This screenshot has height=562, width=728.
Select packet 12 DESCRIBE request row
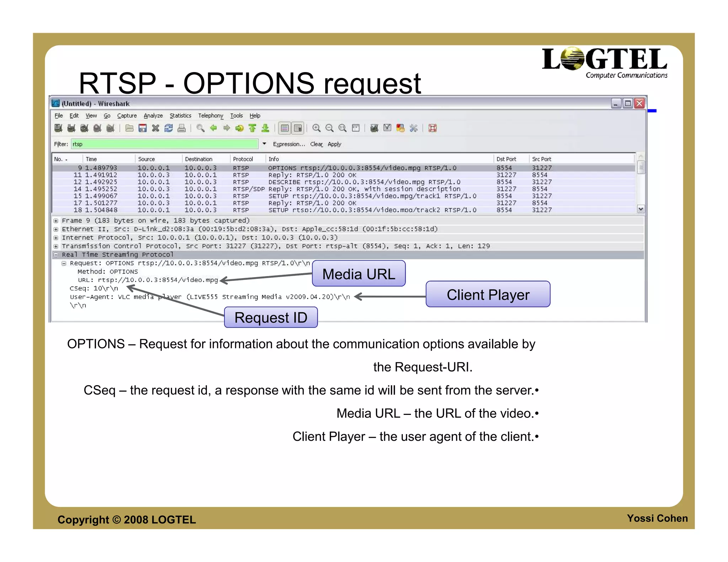pos(343,182)
